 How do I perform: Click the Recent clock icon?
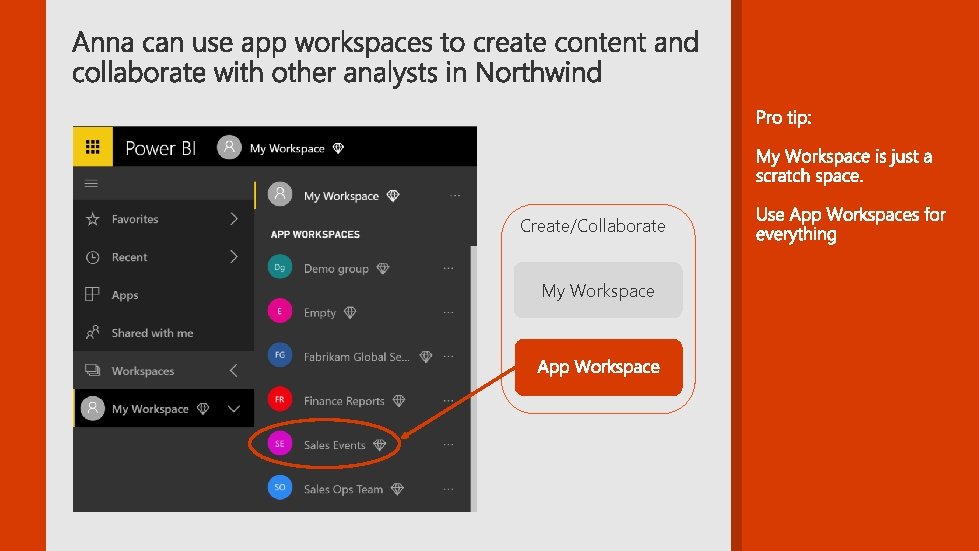[x=92, y=257]
